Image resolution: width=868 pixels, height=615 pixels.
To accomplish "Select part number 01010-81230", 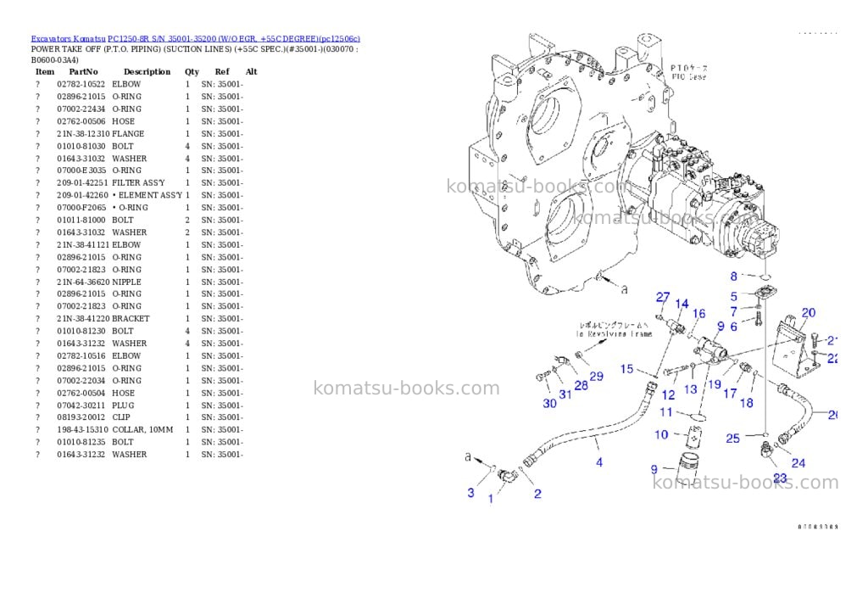I will (81, 332).
